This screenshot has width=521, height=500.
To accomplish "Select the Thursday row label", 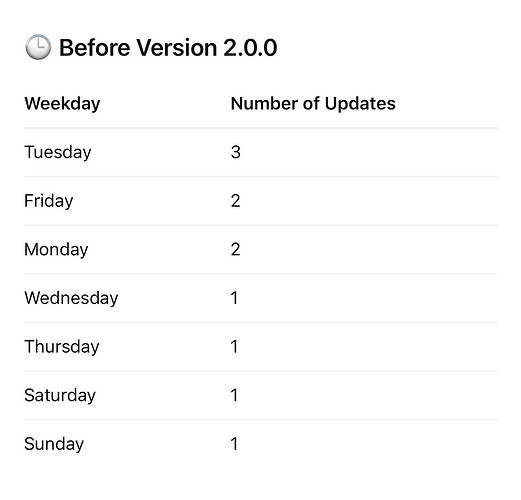I will (62, 347).
